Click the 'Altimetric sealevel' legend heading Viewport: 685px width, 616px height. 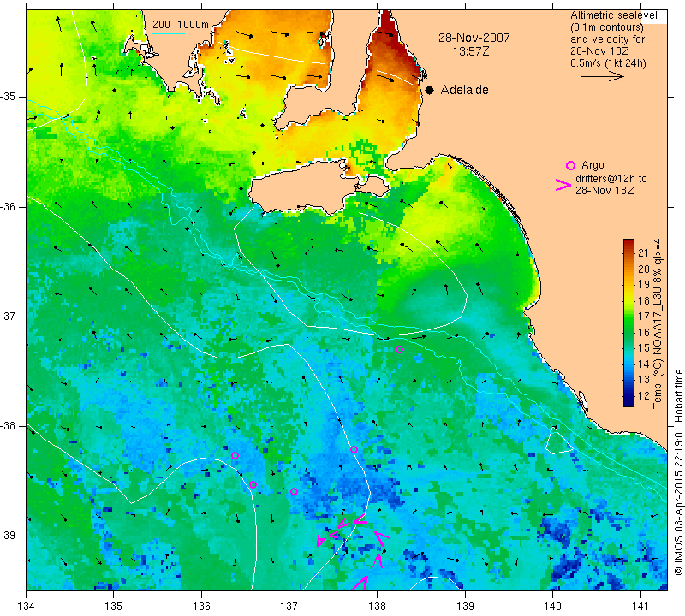click(614, 15)
